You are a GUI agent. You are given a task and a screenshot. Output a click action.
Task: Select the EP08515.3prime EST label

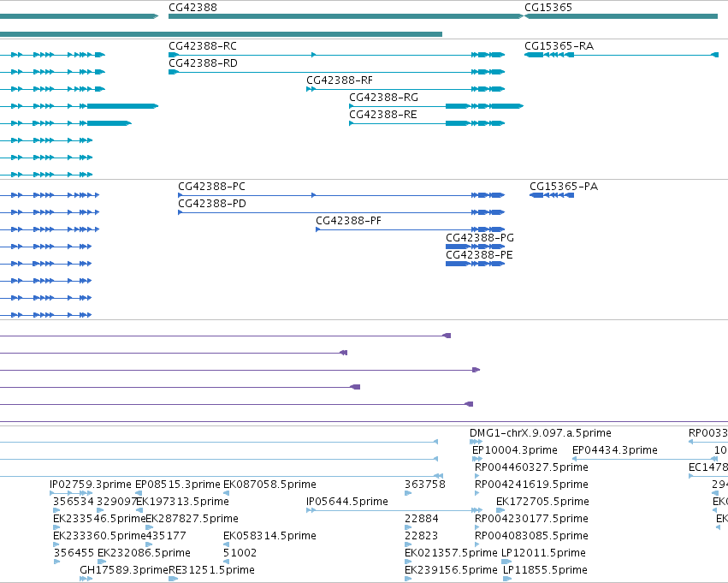pos(177,485)
